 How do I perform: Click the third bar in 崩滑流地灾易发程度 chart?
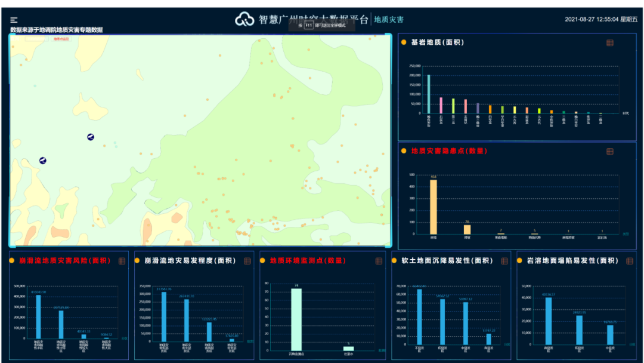click(209, 332)
